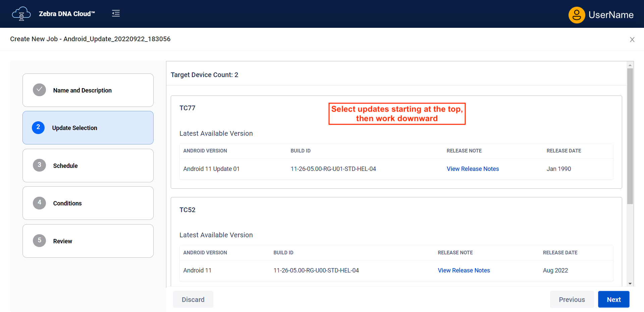Select the step 2 circle icon
This screenshot has width=644, height=312.
click(38, 127)
